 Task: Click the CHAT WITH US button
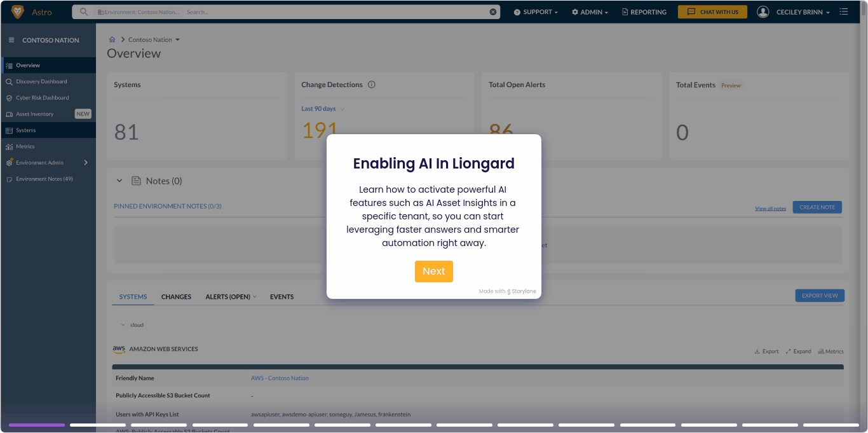pos(712,12)
